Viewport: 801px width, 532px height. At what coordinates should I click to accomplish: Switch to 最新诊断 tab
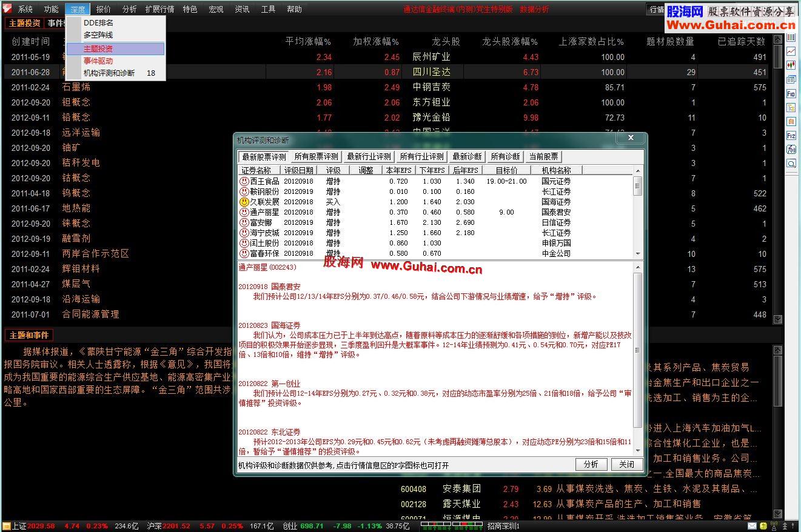[467, 156]
